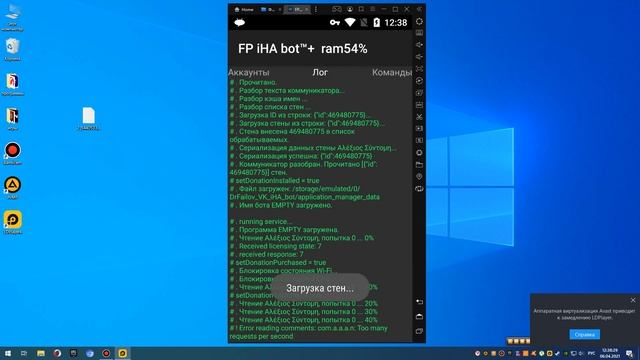Tap Android recent apps button in sidebar

coord(419,331)
